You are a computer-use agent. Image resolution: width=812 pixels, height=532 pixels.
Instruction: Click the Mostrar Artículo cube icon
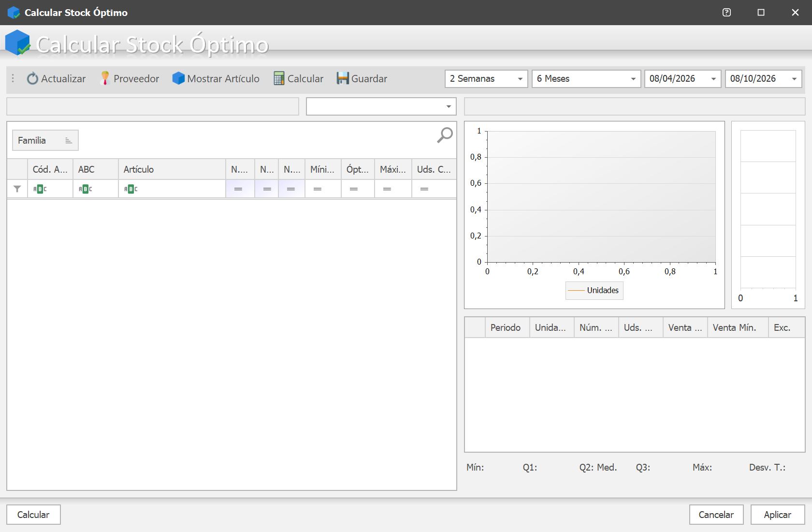(178, 78)
